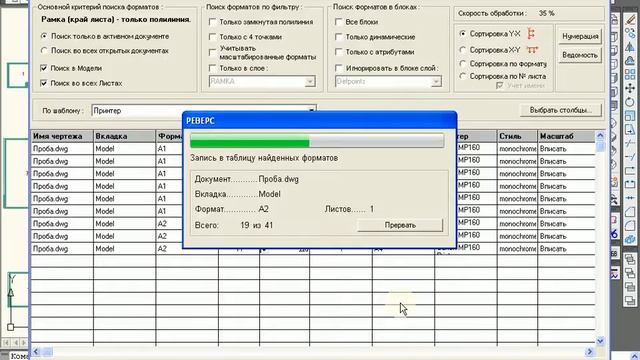The width and height of the screenshot is (640, 360).
Task: Click the 'Скорость обработки' 35 % value
Action: pos(546,13)
